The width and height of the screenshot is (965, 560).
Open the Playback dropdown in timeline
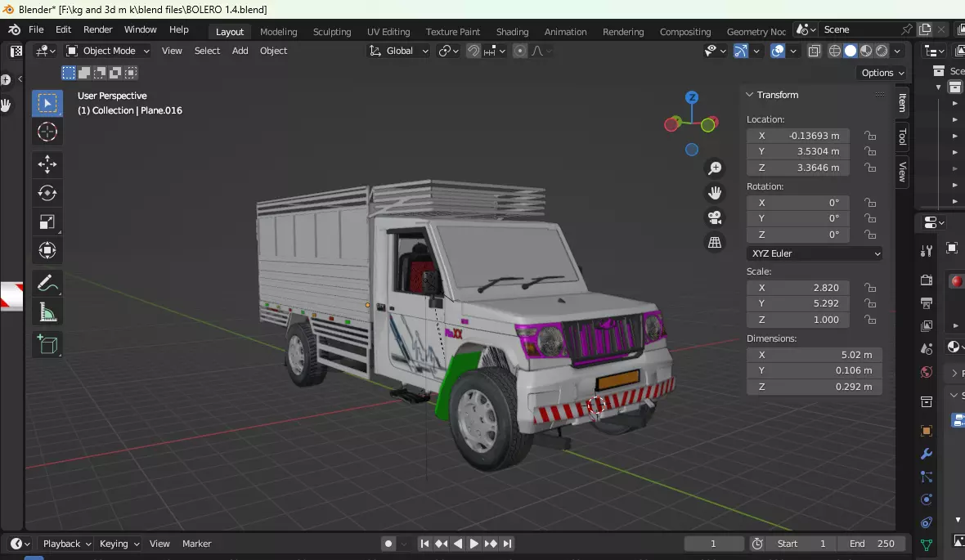[x=66, y=544]
